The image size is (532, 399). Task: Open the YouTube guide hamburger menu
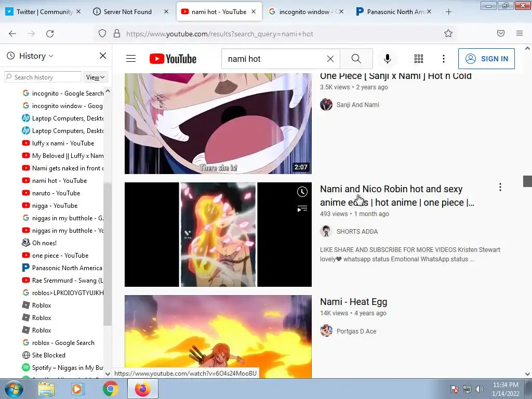point(131,59)
